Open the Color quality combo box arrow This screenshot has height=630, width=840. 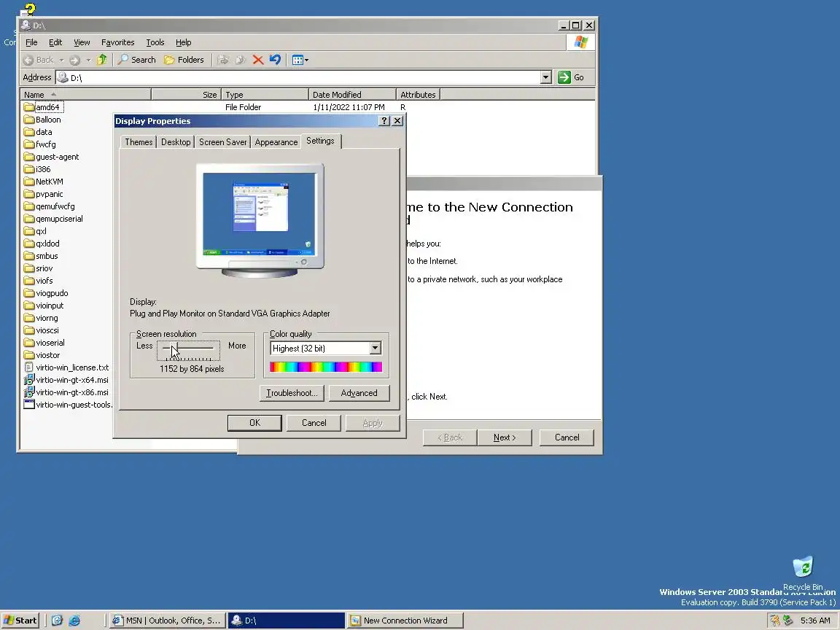(x=375, y=349)
